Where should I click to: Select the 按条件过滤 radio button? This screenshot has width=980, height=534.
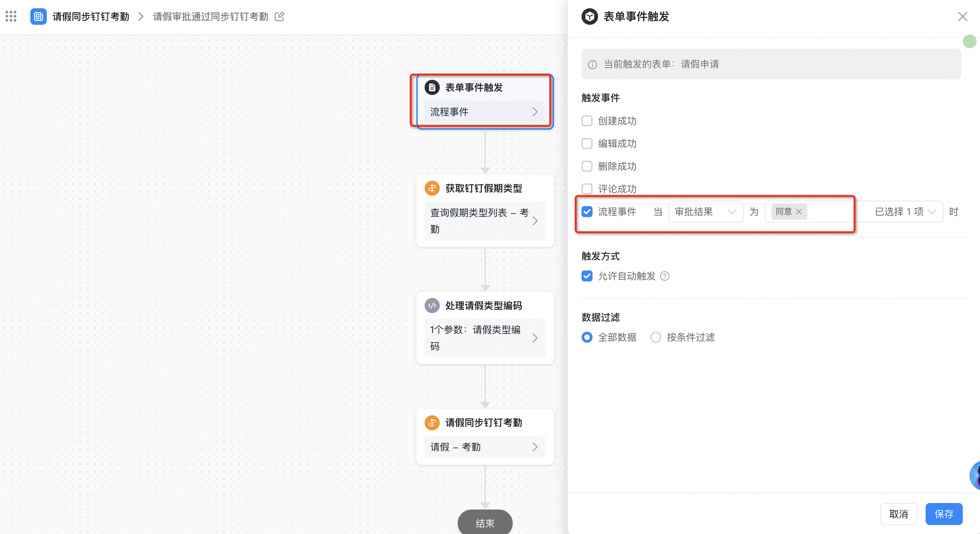(x=656, y=338)
